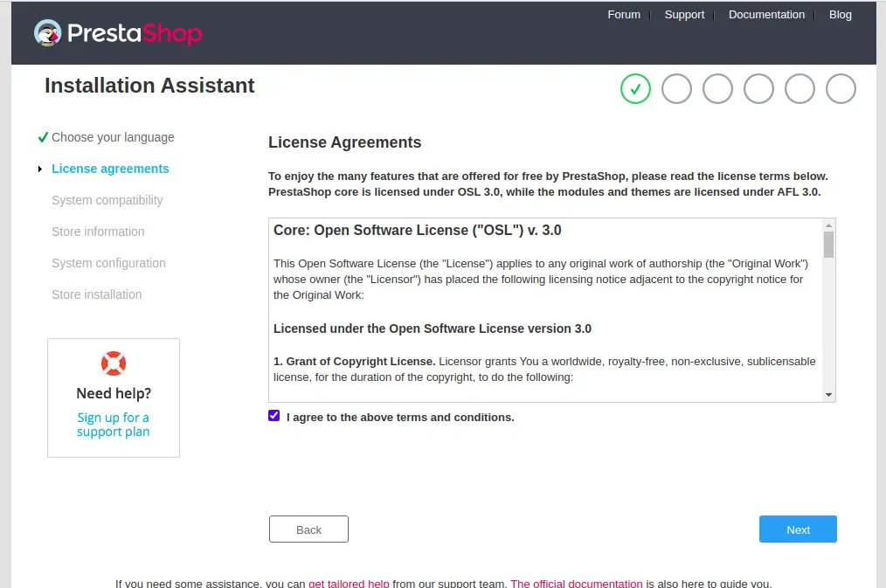This screenshot has width=886, height=588.
Task: Select Store installation step
Action: (97, 294)
